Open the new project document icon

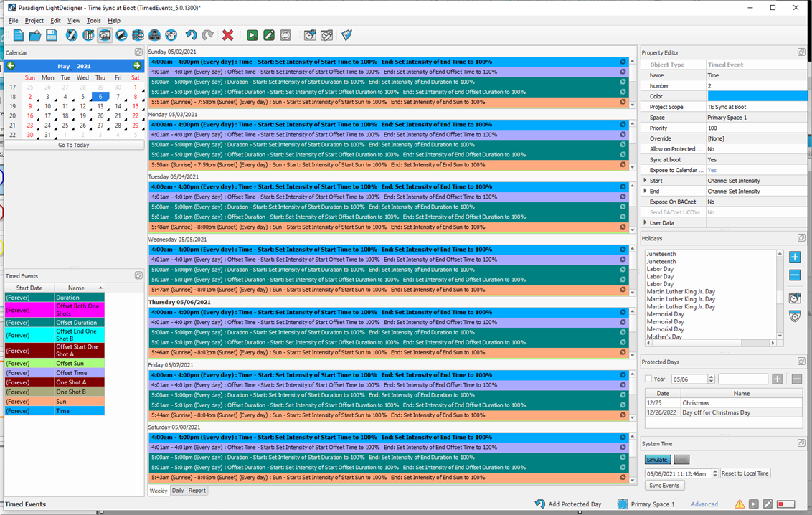tap(19, 35)
